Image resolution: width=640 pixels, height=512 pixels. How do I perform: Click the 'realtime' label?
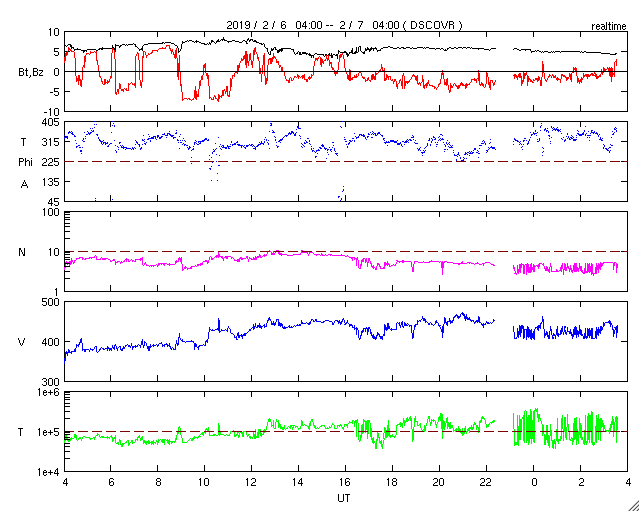[609, 27]
